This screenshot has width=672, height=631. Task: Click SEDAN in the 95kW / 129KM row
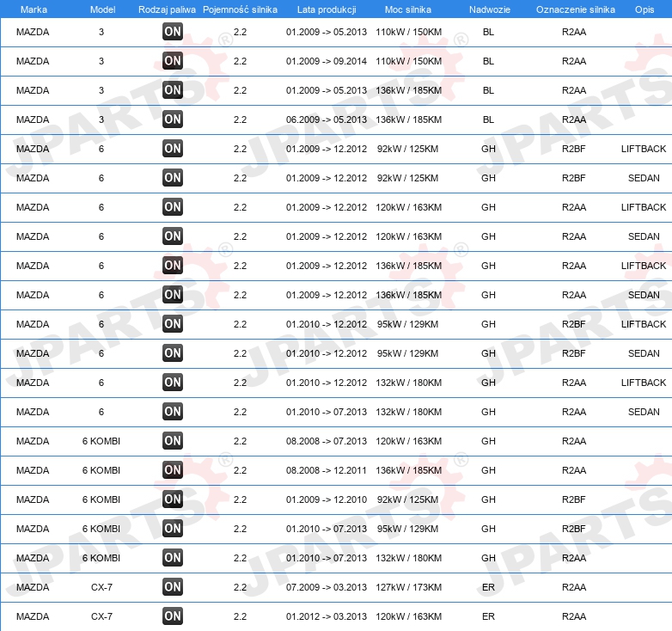[644, 353]
